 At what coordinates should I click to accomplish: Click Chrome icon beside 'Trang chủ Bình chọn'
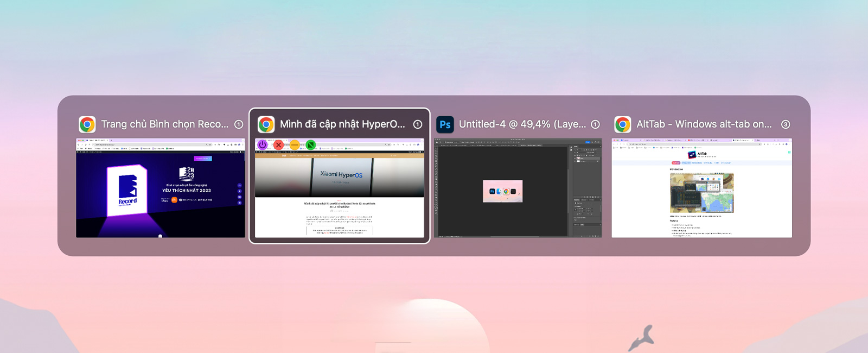coord(87,124)
